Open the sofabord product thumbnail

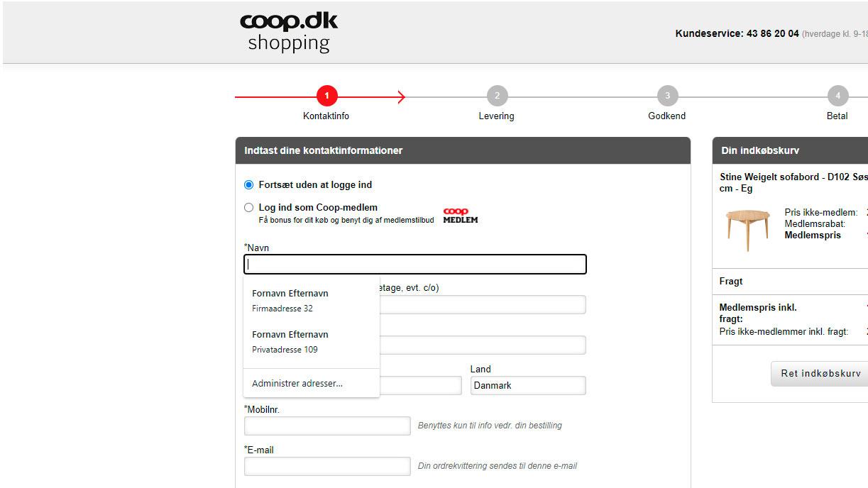pos(747,228)
